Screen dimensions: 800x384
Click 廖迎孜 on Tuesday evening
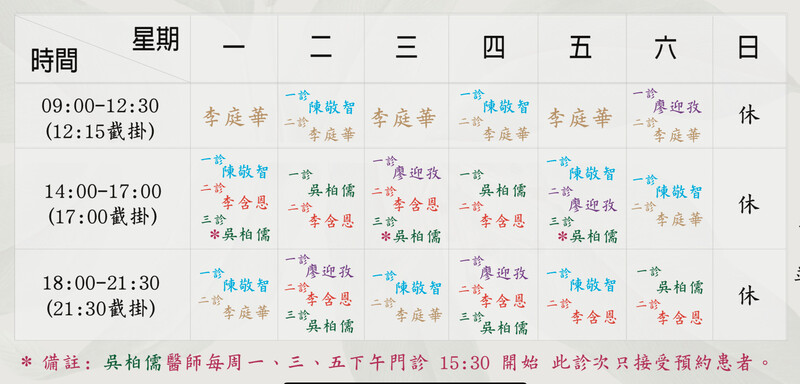[329, 271]
